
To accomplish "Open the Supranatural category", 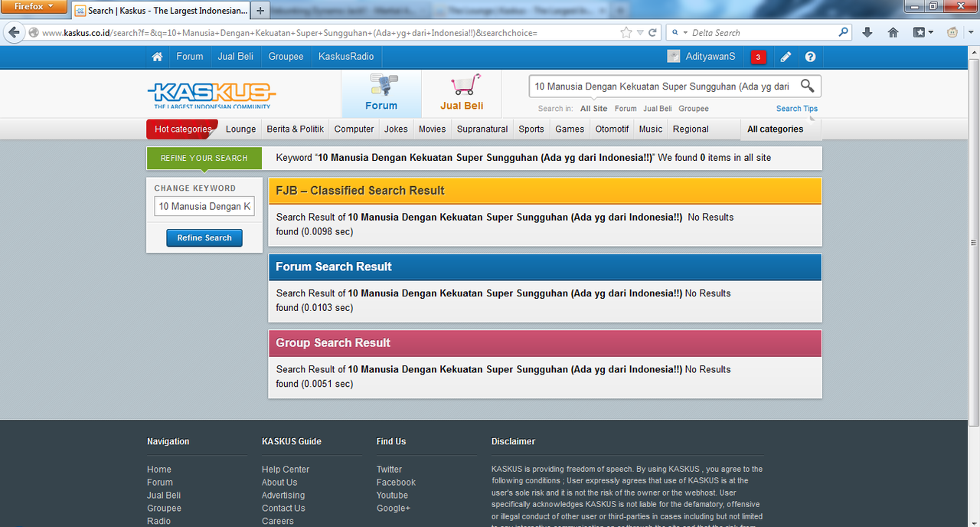I will pos(482,129).
